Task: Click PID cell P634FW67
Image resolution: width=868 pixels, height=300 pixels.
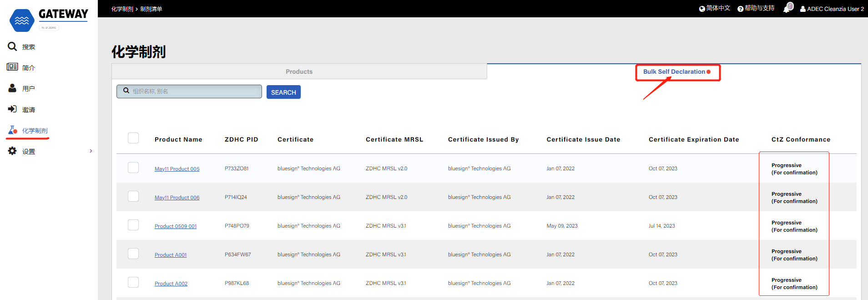Action: (238, 254)
